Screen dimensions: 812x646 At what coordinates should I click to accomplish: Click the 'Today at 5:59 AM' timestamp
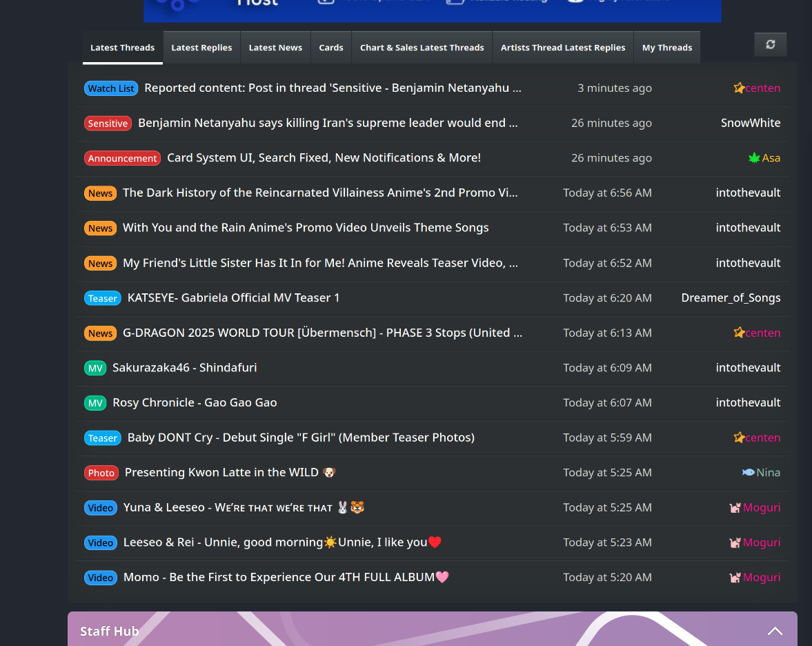[x=607, y=438]
